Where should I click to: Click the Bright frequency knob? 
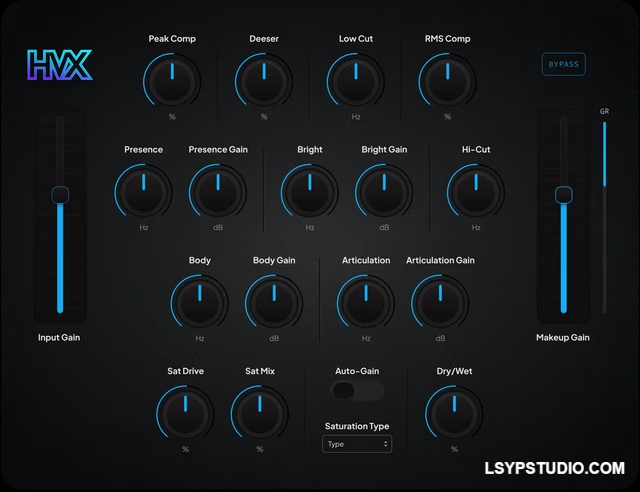[x=309, y=192]
